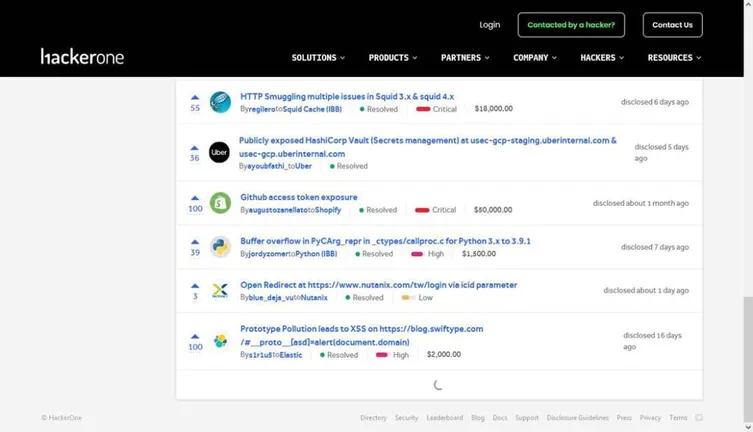753x432 pixels.
Task: Open the Terms footer link
Action: (x=678, y=418)
